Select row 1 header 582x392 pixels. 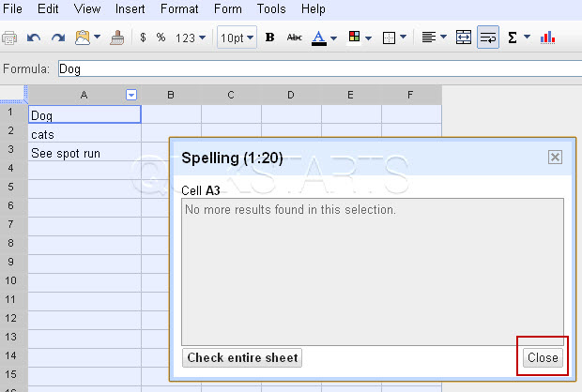[x=13, y=113]
